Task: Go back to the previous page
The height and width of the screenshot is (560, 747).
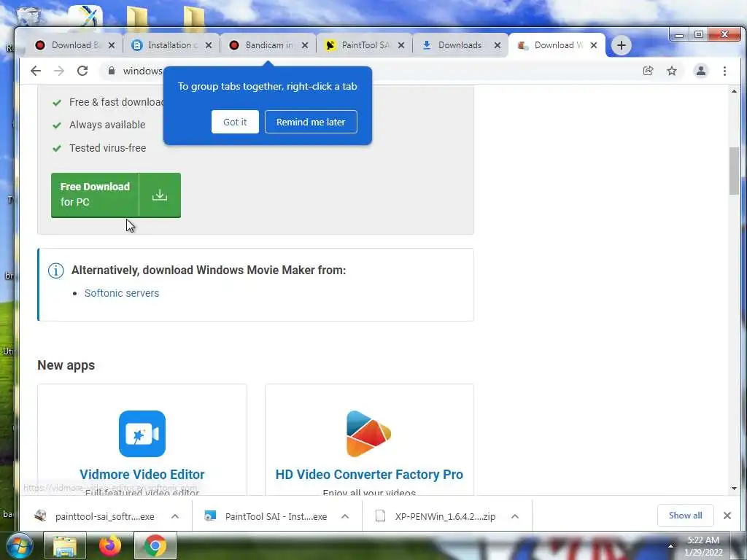Action: [x=36, y=71]
